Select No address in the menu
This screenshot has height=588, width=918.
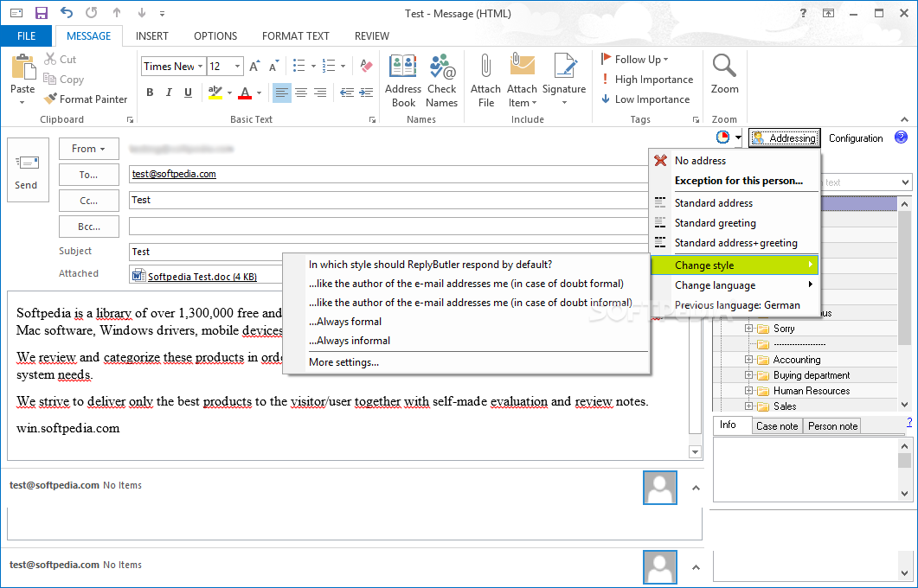click(x=735, y=160)
